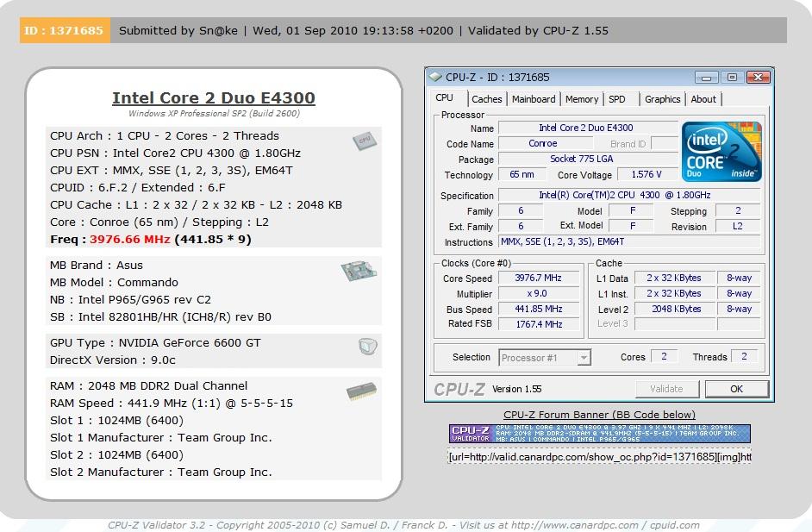Open the Intel Core 2 Duo E4300 heading link

214,98
